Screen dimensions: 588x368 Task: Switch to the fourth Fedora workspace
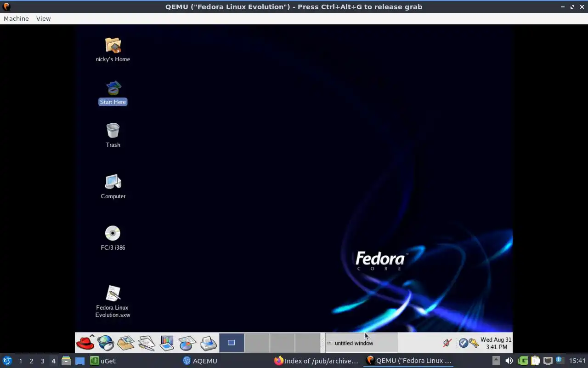(307, 343)
